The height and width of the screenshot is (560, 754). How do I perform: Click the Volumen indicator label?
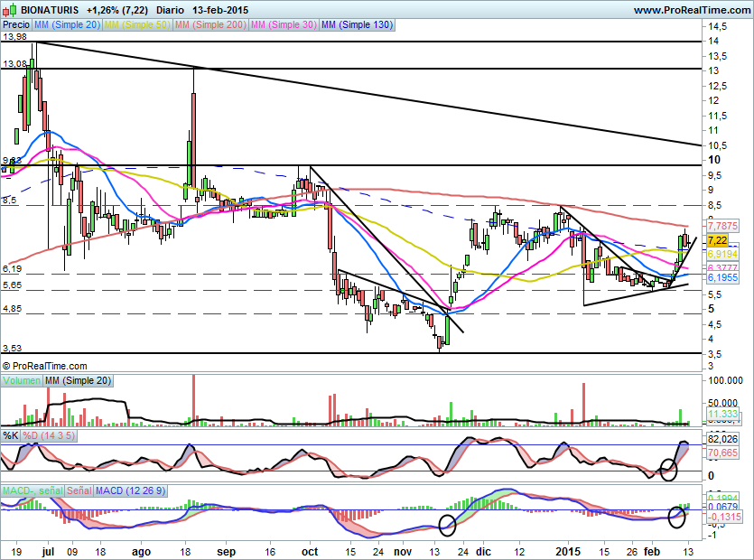(x=22, y=381)
